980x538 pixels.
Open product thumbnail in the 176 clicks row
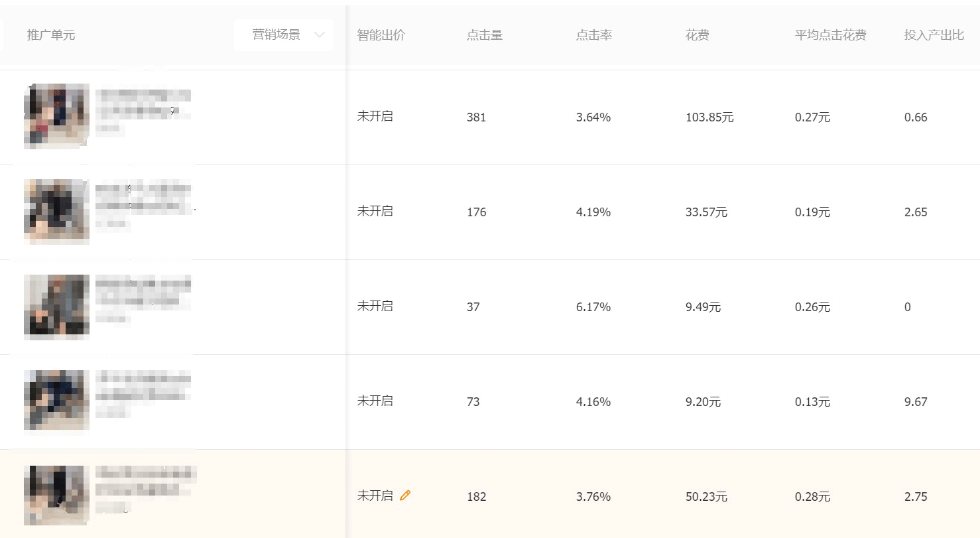pos(57,211)
